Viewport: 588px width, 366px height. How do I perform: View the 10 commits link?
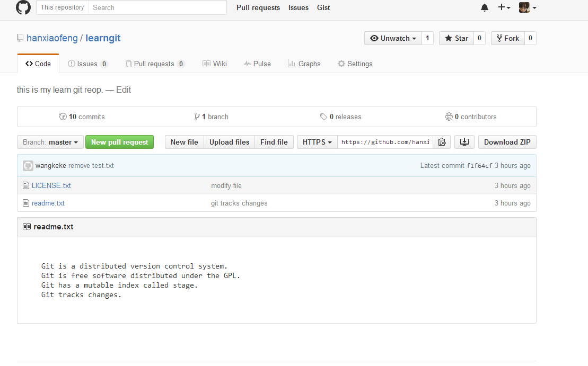click(x=82, y=117)
